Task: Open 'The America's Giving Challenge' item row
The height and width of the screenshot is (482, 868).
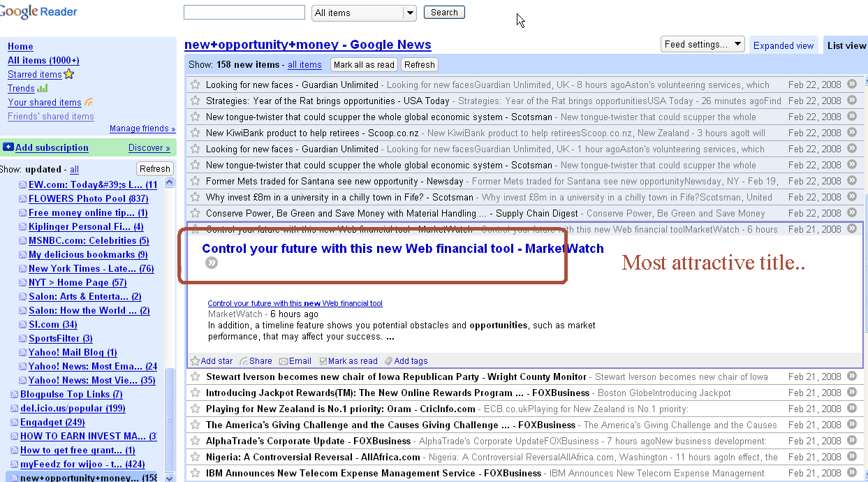Action: click(524, 425)
